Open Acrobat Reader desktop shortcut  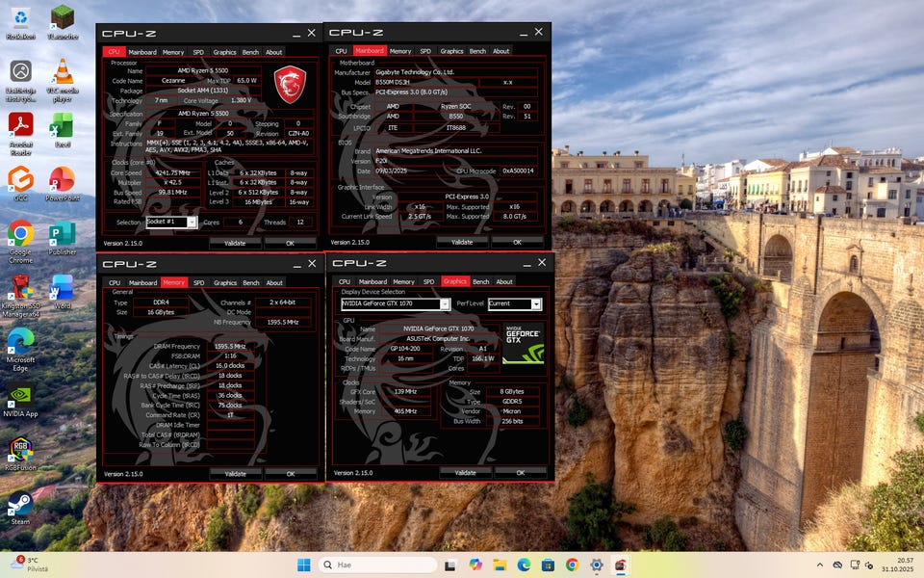tap(20, 133)
